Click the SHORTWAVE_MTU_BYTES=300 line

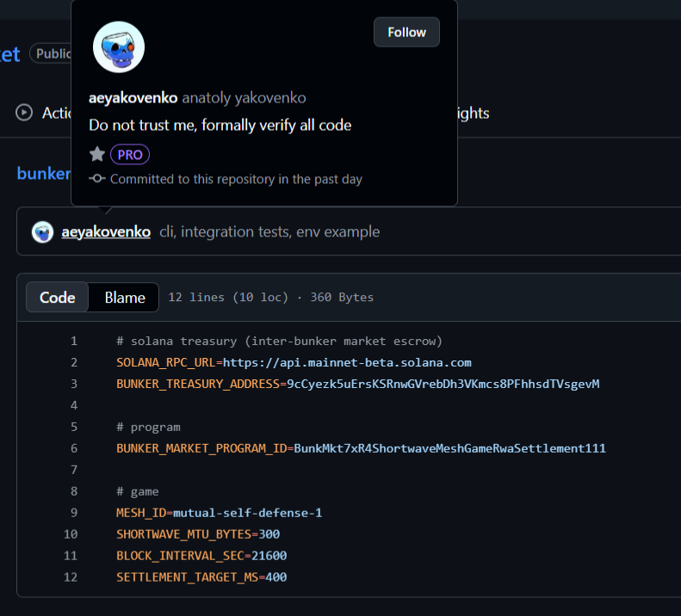click(x=198, y=534)
